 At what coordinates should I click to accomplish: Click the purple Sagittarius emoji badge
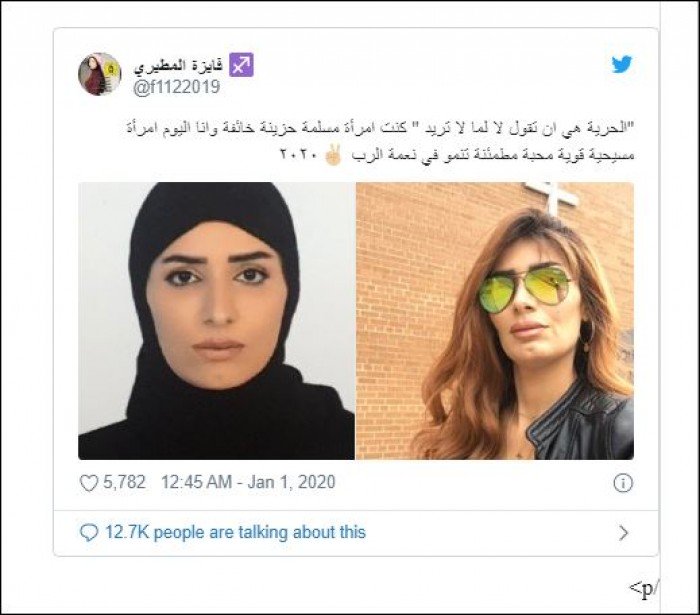pos(242,65)
